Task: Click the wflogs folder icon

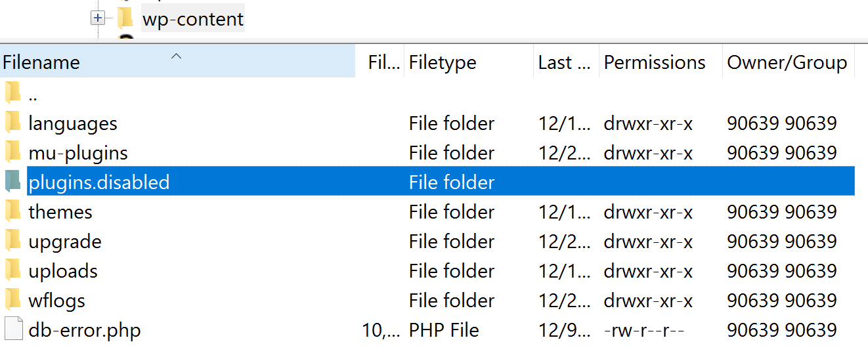Action: point(12,300)
